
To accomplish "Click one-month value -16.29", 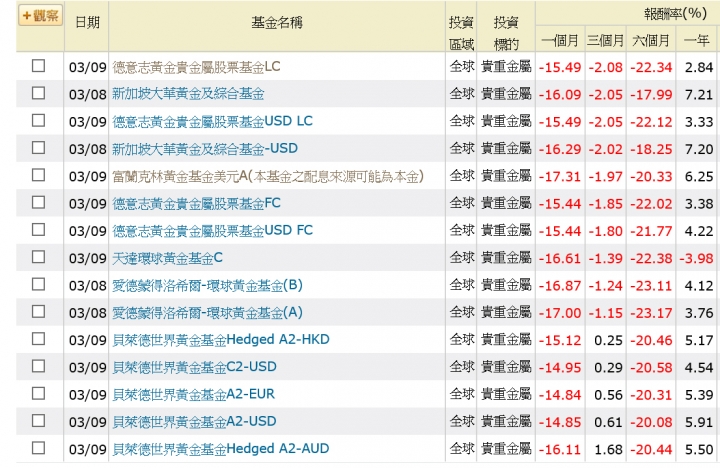I will [560, 150].
